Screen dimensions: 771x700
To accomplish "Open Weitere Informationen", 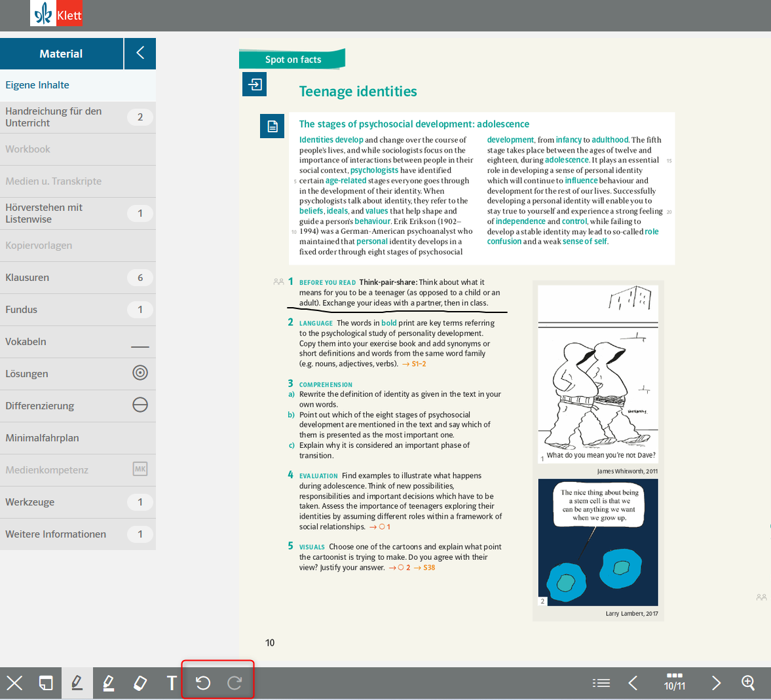I will [78, 534].
